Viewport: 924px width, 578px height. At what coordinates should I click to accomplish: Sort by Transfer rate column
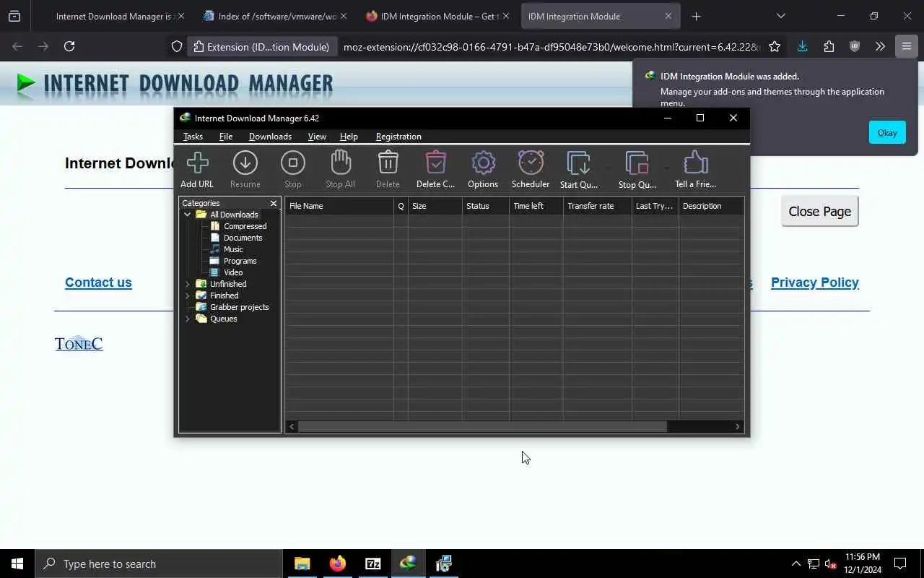tap(598, 206)
